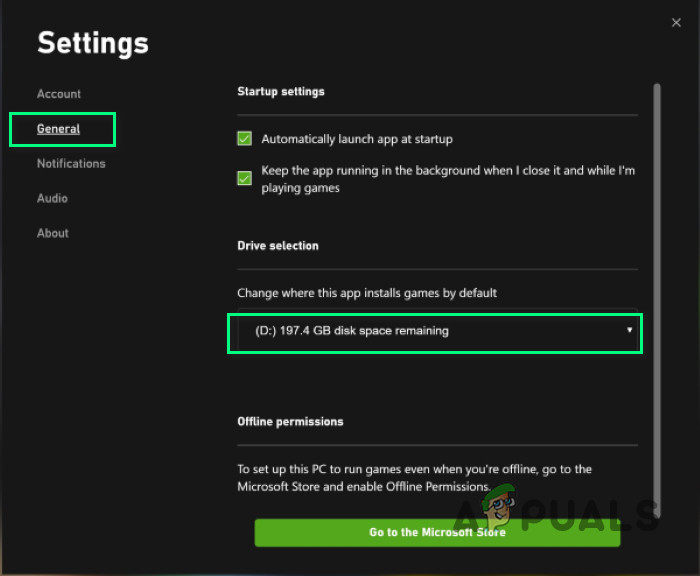This screenshot has height=576, width=700.
Task: Open the Account settings tab
Action: coord(59,94)
